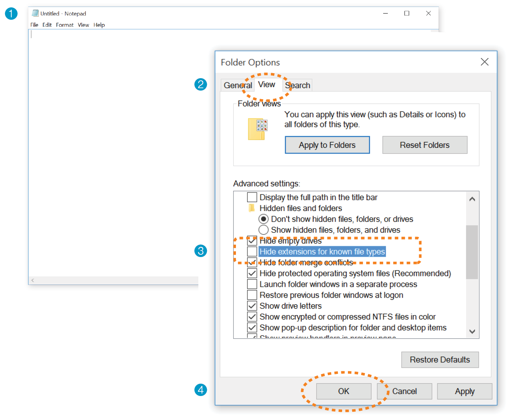The height and width of the screenshot is (420, 518).
Task: Select the View tab in Folder Options
Action: 267,84
